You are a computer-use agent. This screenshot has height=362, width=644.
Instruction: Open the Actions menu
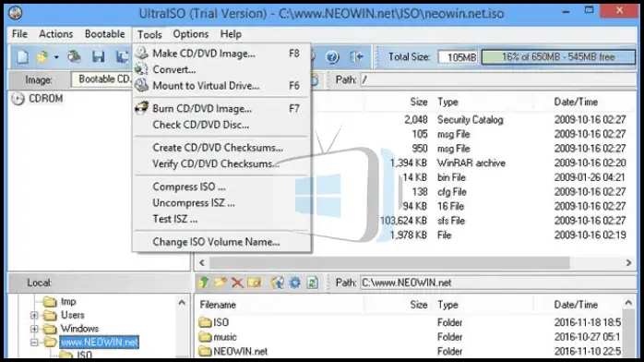click(56, 34)
